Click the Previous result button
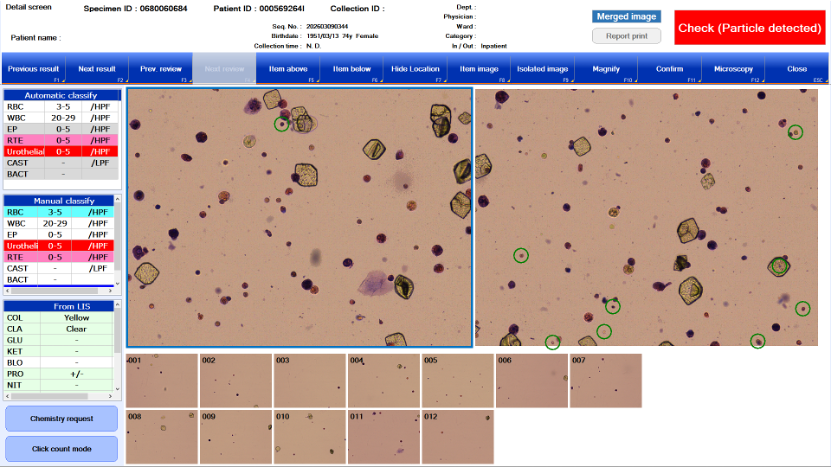 pyautogui.click(x=33, y=69)
